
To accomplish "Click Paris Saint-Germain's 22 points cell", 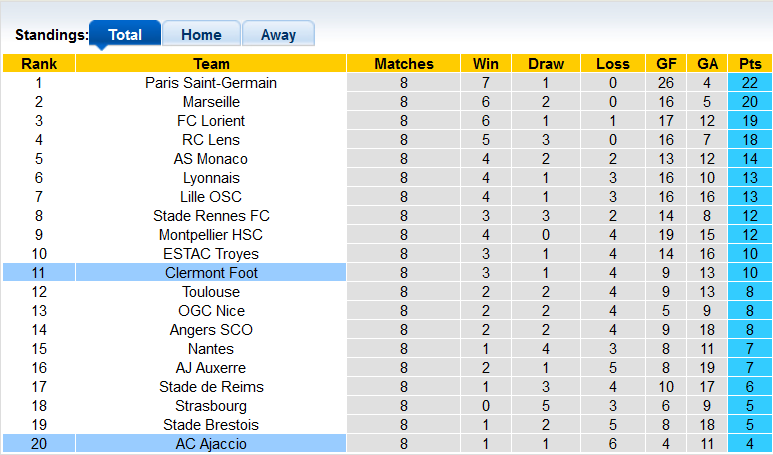I will click(749, 83).
